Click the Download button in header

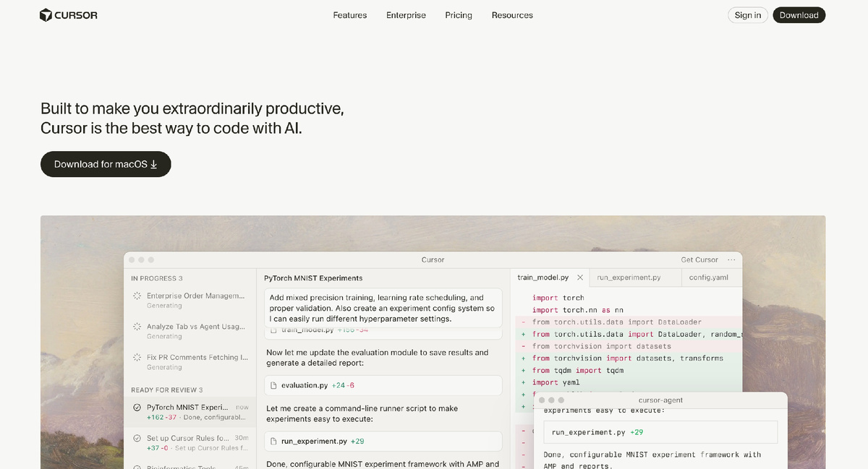click(799, 15)
